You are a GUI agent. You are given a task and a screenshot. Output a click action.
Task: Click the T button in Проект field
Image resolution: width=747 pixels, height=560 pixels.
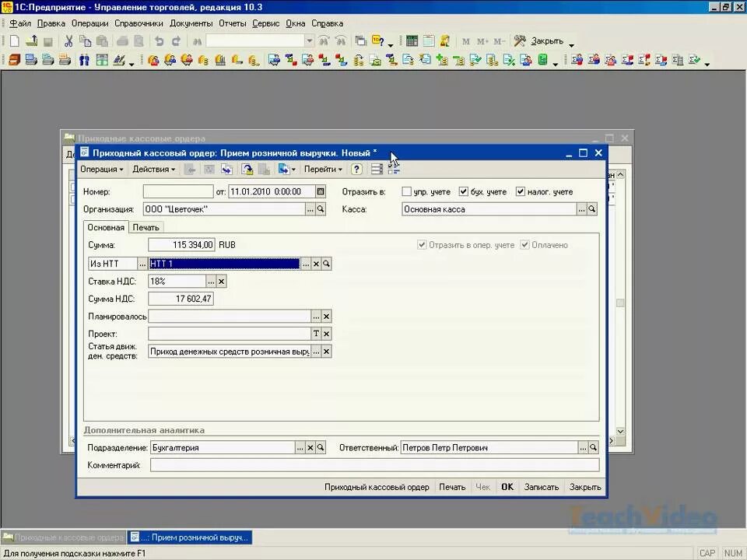pos(316,334)
